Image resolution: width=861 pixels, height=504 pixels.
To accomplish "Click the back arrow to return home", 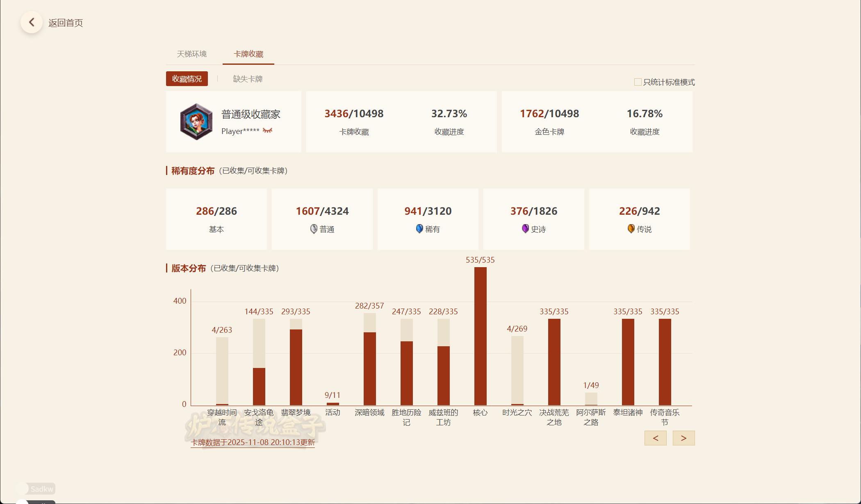I will click(x=32, y=23).
